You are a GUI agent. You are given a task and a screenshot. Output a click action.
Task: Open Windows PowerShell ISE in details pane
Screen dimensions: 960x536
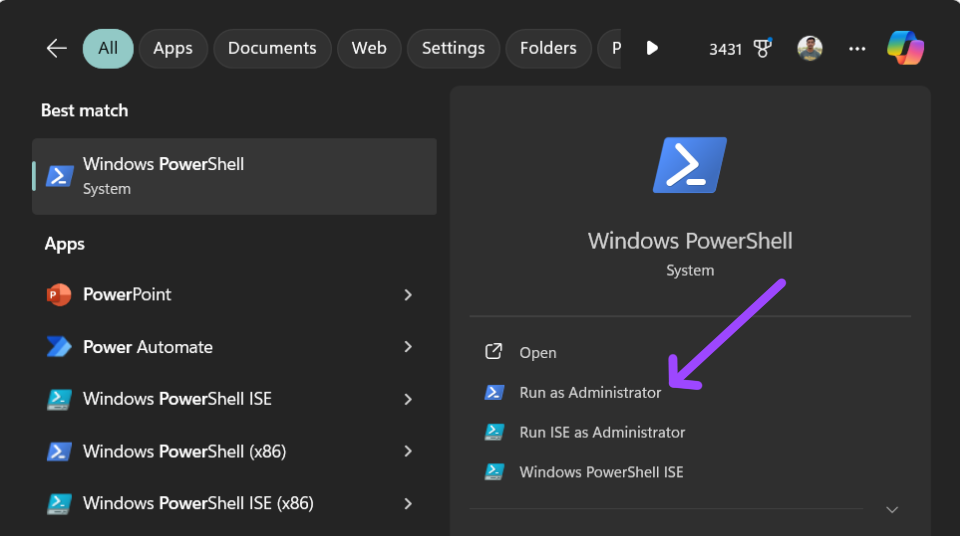(601, 472)
